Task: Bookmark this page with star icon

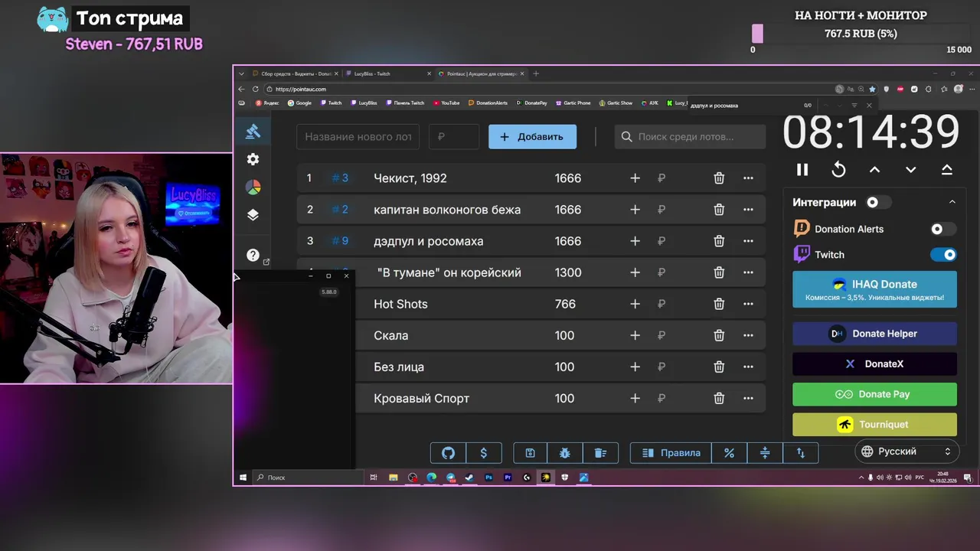Action: point(872,89)
